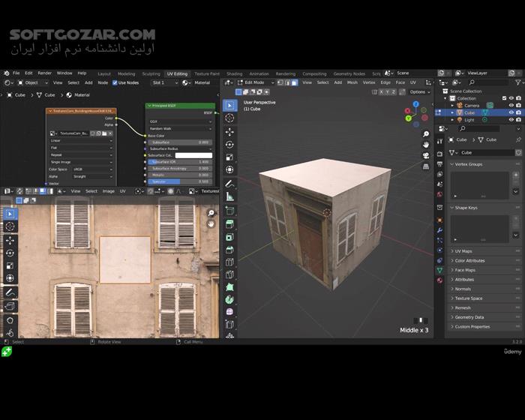The width and height of the screenshot is (525, 420).
Task: Switch to the Shading workspace tab
Action: pos(235,73)
